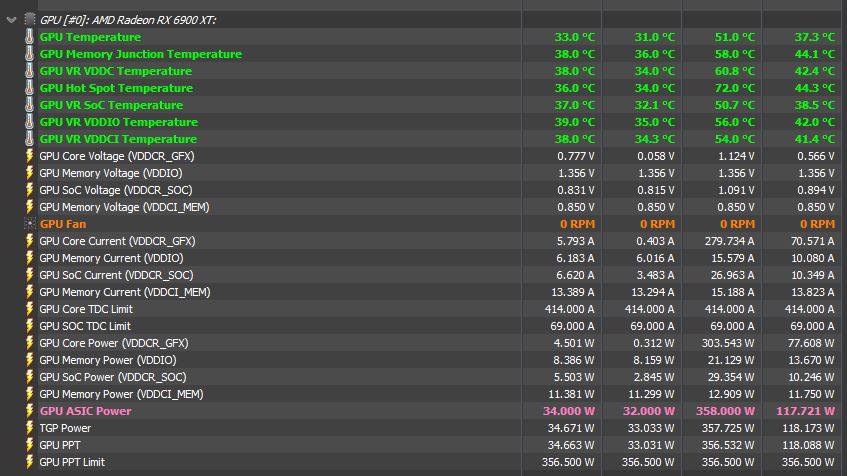Click the lightning icon for GPU PPT Limit
Screen dimensions: 847x476
(x=28, y=462)
